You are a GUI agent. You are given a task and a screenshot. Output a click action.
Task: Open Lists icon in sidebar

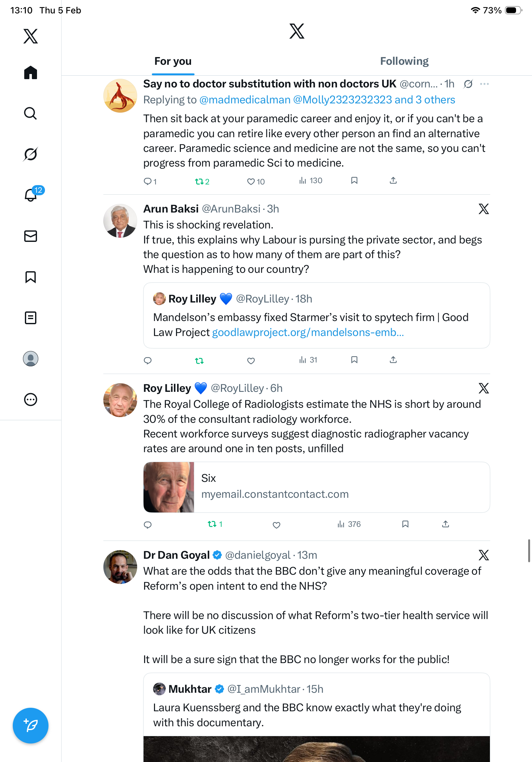click(31, 317)
